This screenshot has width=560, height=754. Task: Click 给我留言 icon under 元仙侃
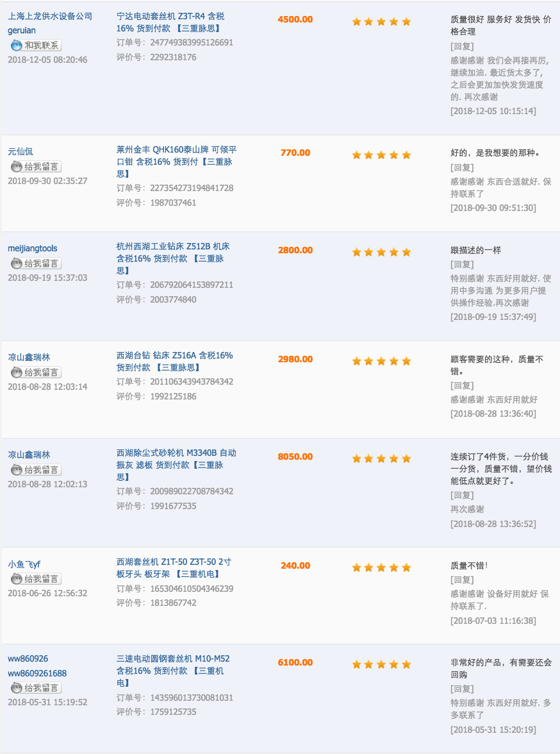[x=36, y=167]
